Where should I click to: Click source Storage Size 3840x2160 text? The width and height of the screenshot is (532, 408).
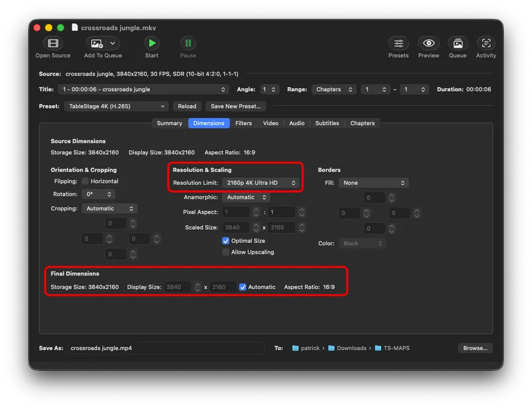tap(85, 152)
